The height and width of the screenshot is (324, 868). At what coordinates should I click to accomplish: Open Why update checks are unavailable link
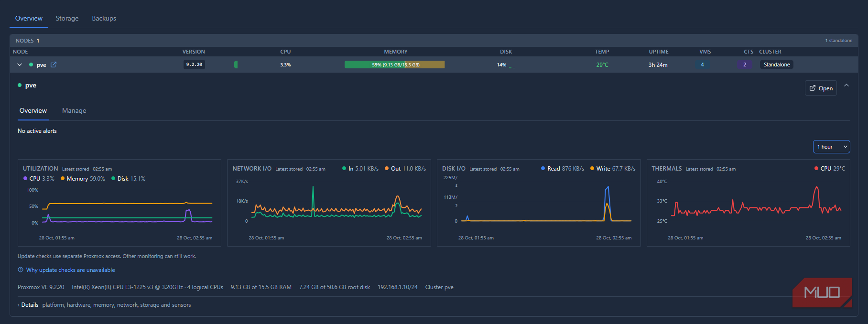tap(70, 270)
